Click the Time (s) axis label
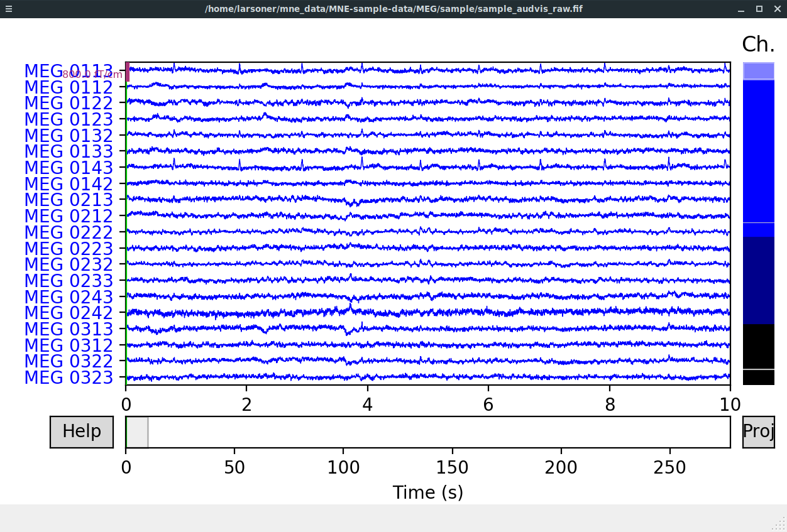 click(x=428, y=492)
